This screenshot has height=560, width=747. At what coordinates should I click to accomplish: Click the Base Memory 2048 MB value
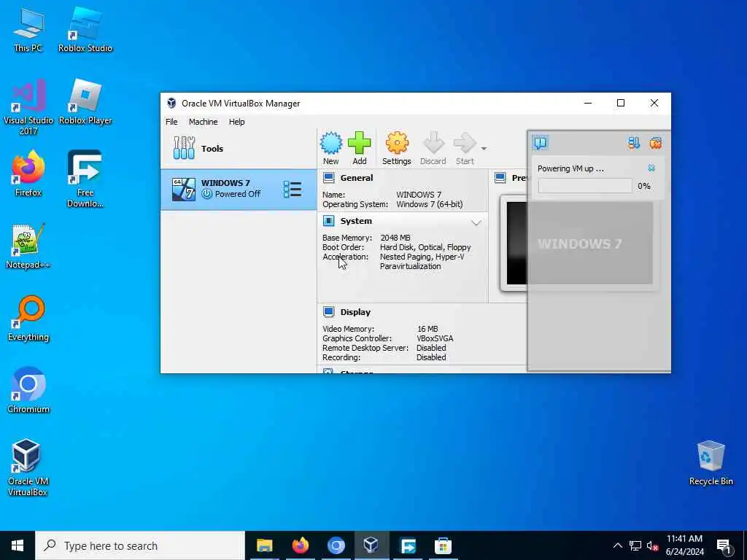click(395, 238)
